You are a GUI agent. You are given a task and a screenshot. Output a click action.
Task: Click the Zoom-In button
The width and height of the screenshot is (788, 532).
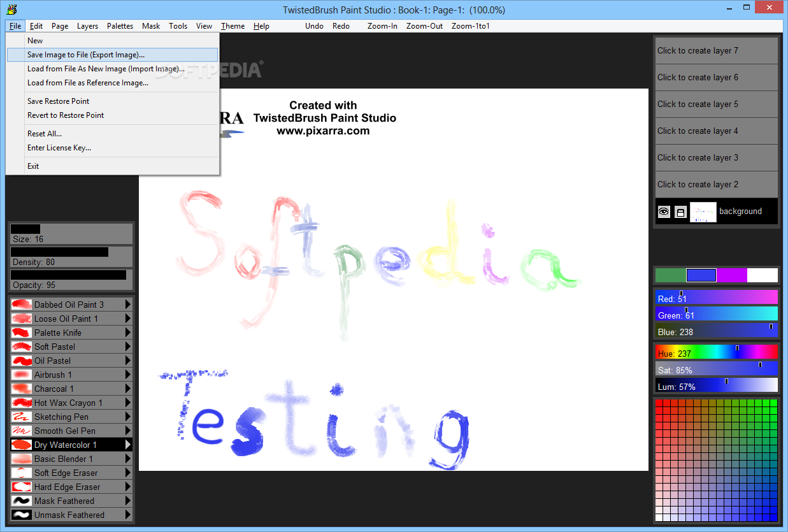(x=382, y=26)
